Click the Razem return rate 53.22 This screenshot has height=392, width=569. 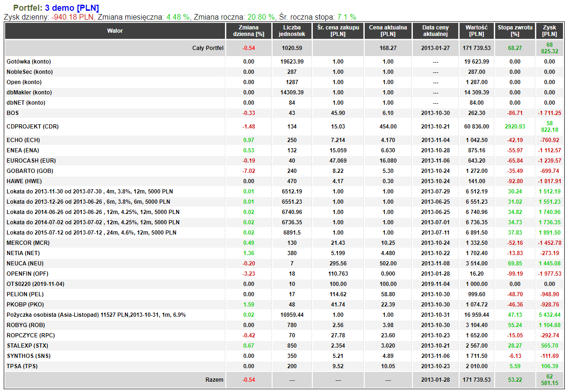[x=515, y=380]
